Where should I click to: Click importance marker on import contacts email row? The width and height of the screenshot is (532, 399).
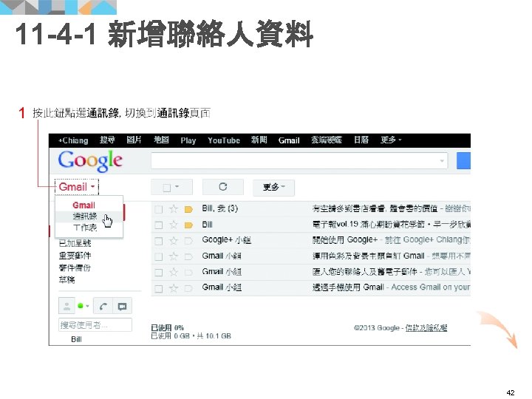(188, 273)
